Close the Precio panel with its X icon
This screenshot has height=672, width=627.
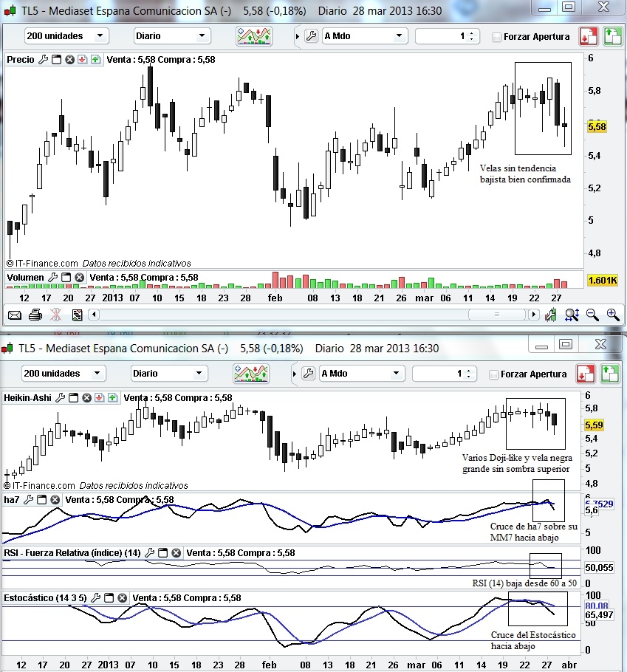(69, 60)
